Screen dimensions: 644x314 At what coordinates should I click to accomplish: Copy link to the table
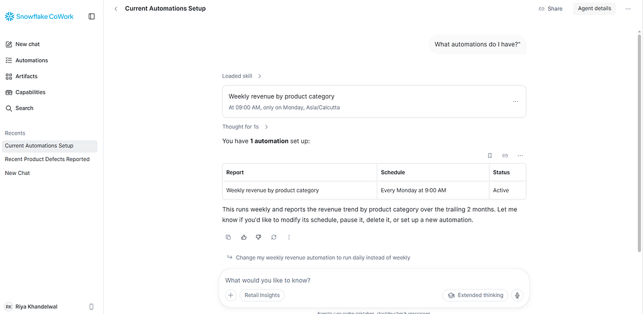[x=505, y=156]
